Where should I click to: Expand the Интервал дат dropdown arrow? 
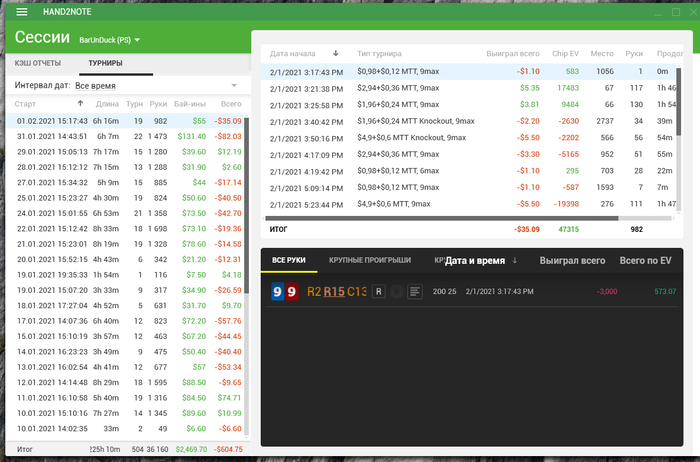pyautogui.click(x=234, y=85)
